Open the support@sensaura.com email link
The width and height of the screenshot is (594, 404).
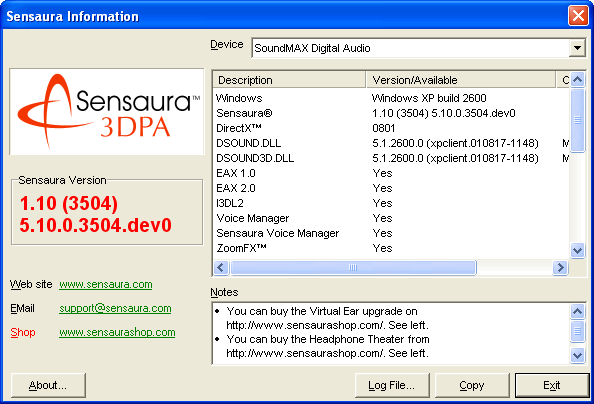pos(115,308)
